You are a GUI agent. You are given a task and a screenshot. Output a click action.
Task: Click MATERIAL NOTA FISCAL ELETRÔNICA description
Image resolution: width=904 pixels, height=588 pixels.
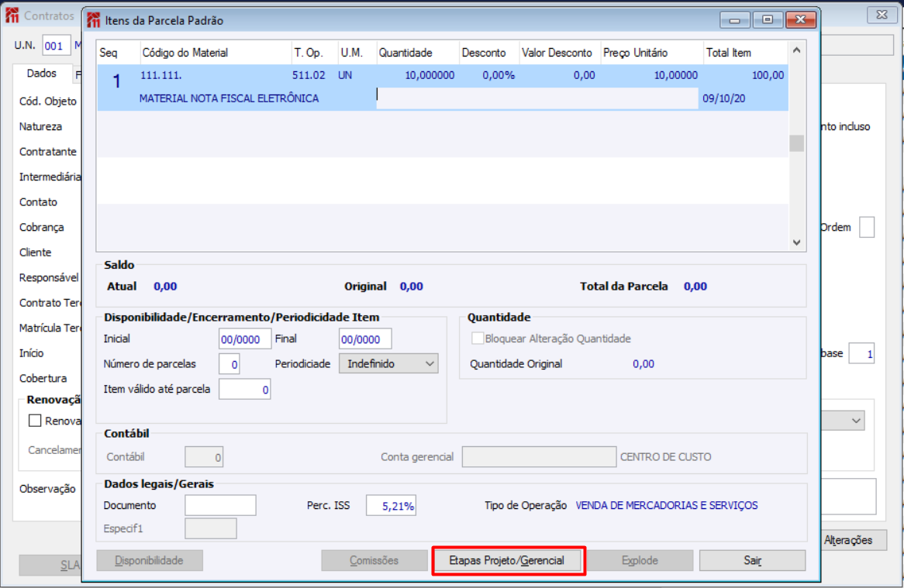pos(229,98)
